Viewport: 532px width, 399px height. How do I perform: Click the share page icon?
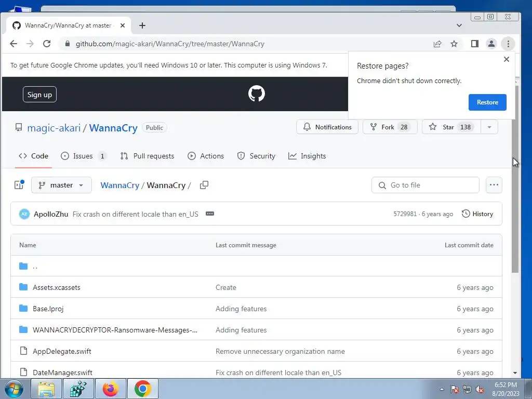[x=437, y=44]
